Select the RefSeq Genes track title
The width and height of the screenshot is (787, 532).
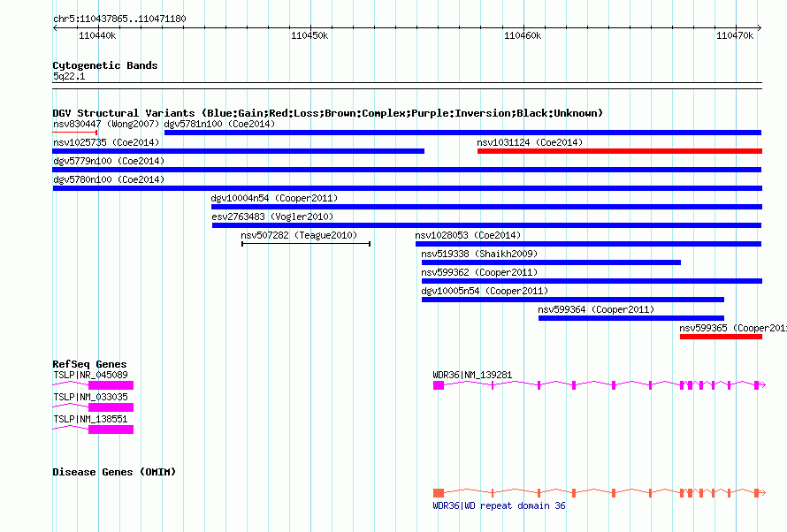[x=89, y=364]
